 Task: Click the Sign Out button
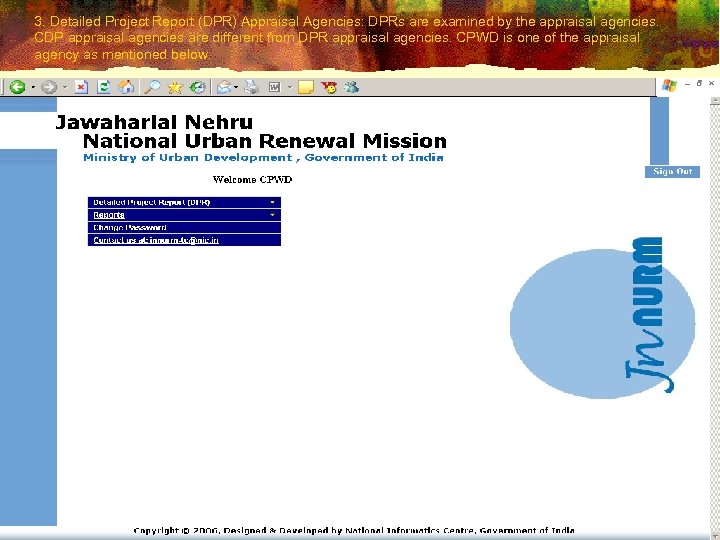click(x=672, y=171)
